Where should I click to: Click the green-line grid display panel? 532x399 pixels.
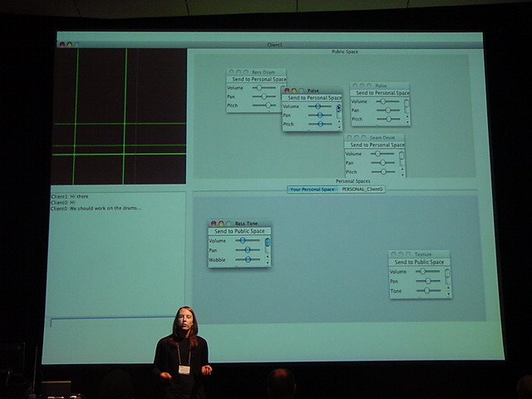click(x=119, y=116)
